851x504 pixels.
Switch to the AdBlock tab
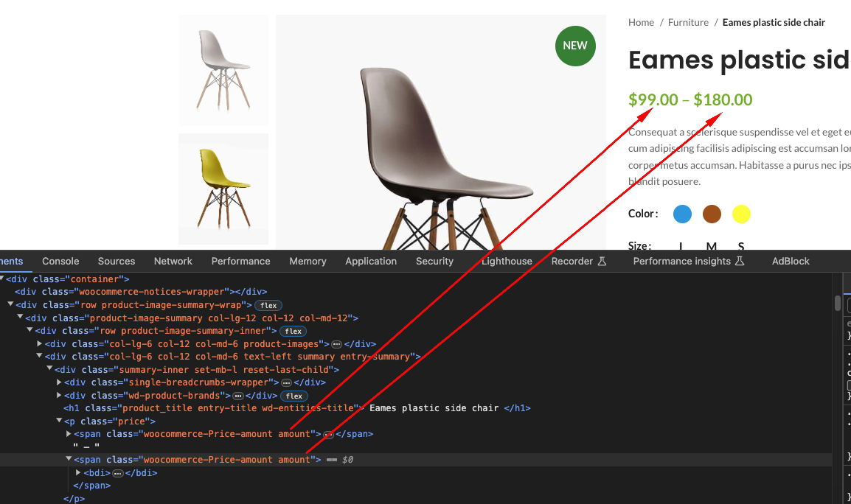point(791,262)
